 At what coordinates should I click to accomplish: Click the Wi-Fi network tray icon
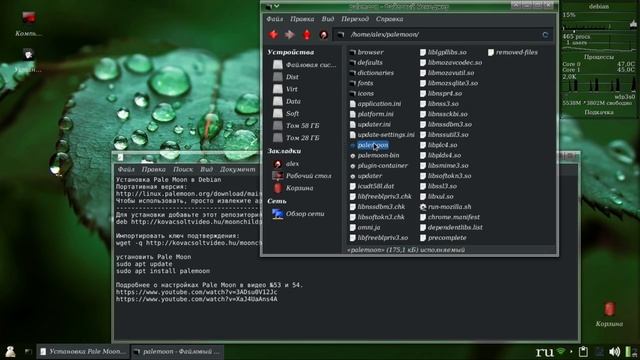(x=562, y=351)
